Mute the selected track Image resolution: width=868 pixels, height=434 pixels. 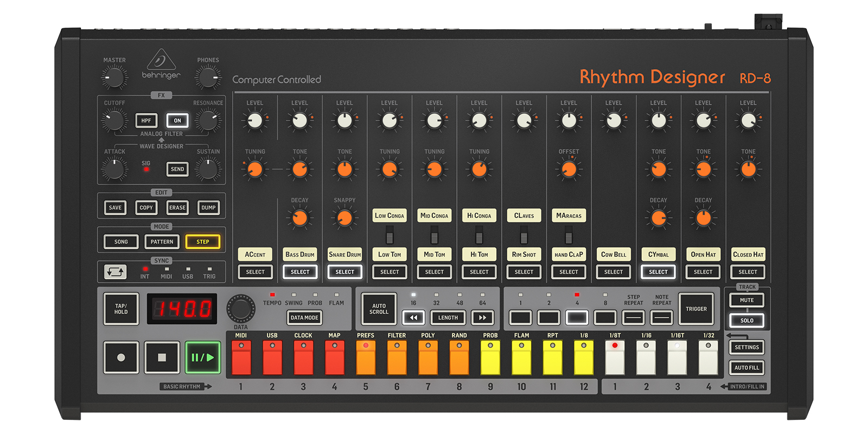(746, 300)
